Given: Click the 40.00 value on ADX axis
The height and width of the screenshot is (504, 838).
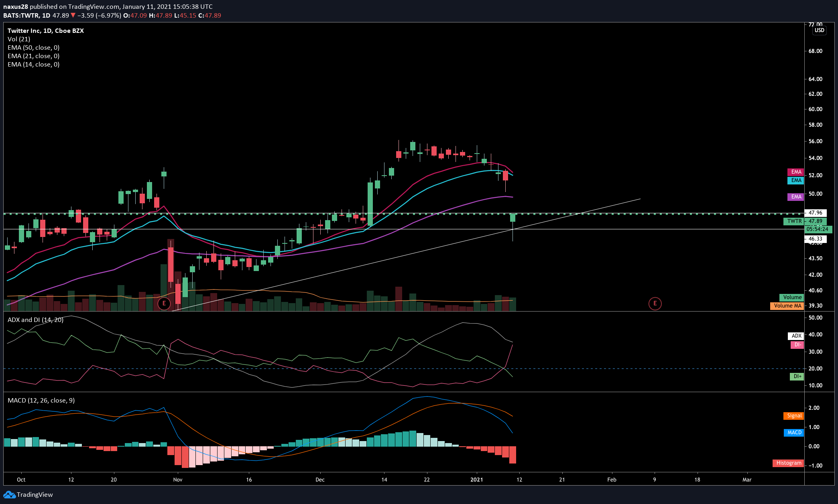Looking at the screenshot, I should click(816, 334).
